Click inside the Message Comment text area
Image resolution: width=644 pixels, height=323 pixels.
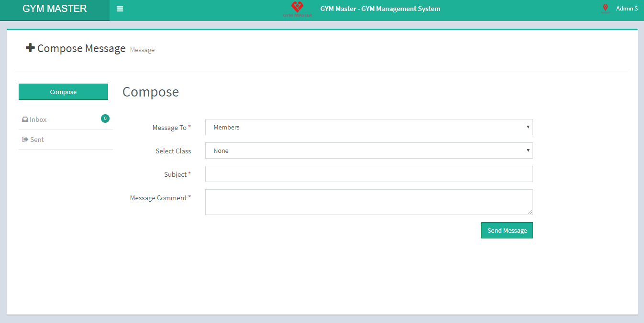coord(368,202)
